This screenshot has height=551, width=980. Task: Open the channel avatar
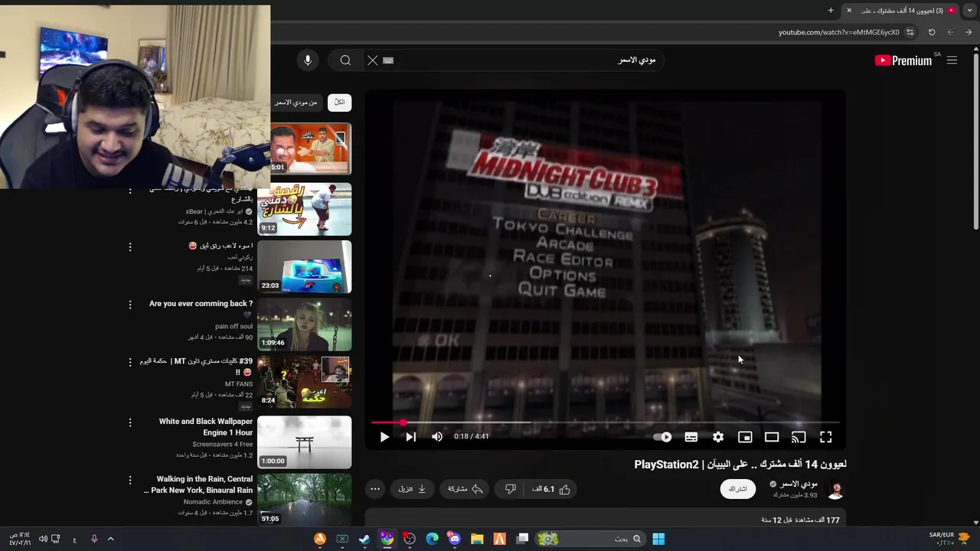[835, 489]
